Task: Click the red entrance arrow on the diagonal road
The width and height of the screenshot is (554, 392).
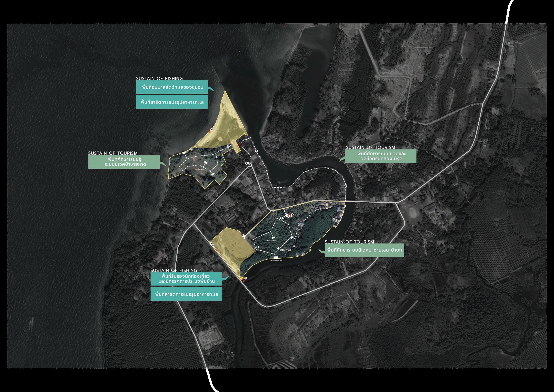Action: 217,251
